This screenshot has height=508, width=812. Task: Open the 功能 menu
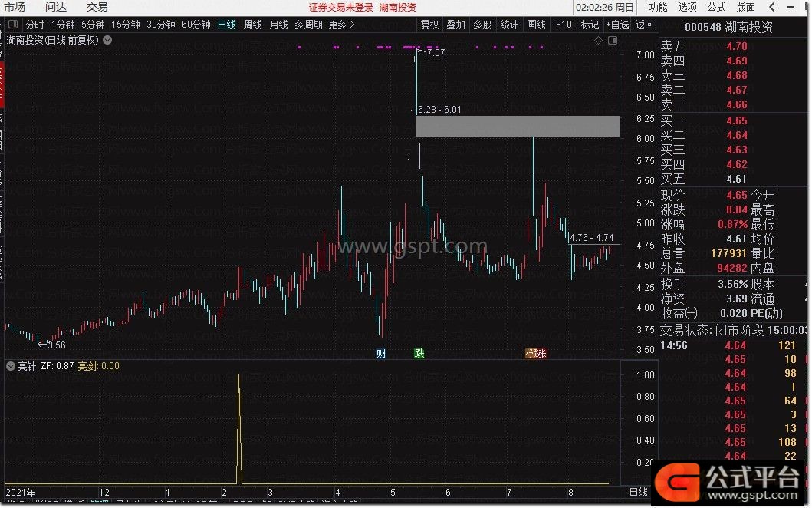click(x=658, y=7)
